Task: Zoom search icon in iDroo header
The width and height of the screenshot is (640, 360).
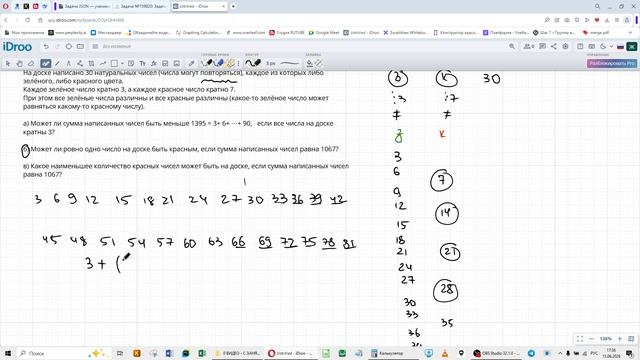Action: tap(512, 47)
